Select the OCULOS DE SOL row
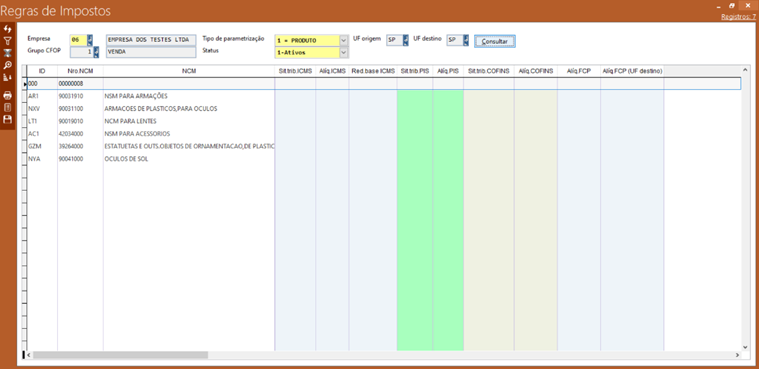Screen dimensions: 759x369 (x=382, y=159)
